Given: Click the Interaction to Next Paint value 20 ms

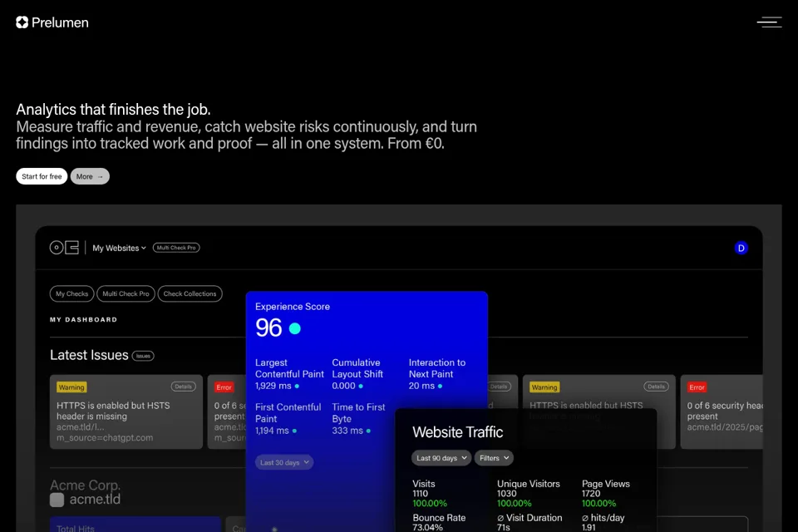Looking at the screenshot, I should click(x=421, y=386).
